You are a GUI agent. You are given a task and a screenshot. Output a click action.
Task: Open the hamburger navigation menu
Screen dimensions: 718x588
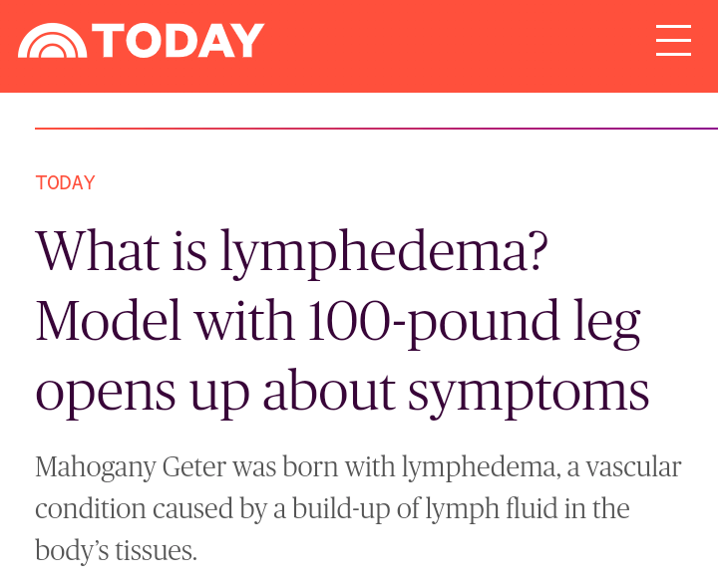(x=673, y=41)
